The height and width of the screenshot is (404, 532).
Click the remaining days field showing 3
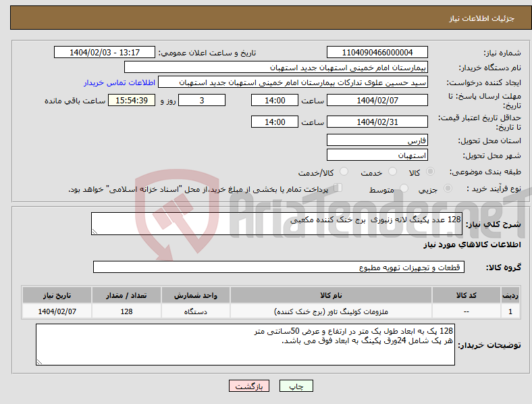point(202,100)
